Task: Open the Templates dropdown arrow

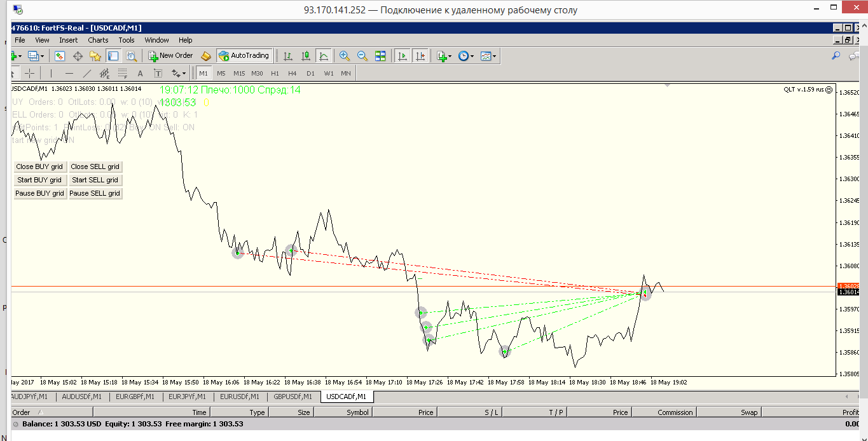Action: click(x=494, y=56)
